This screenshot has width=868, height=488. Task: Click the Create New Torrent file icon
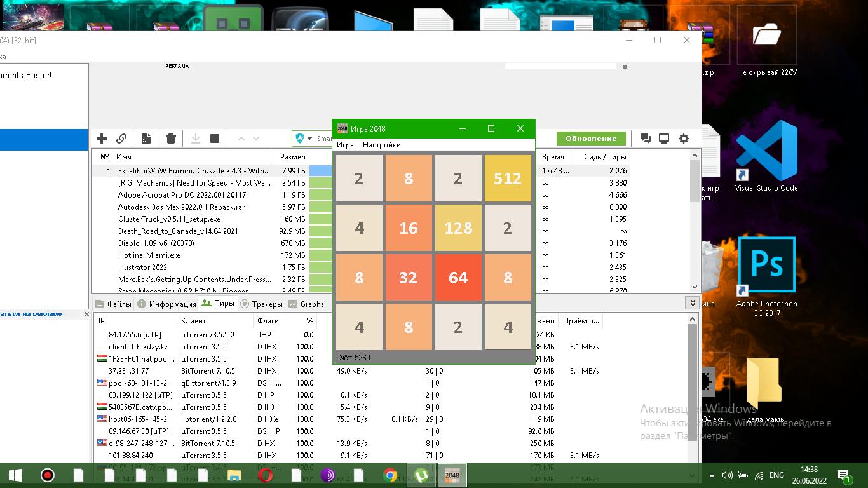146,139
